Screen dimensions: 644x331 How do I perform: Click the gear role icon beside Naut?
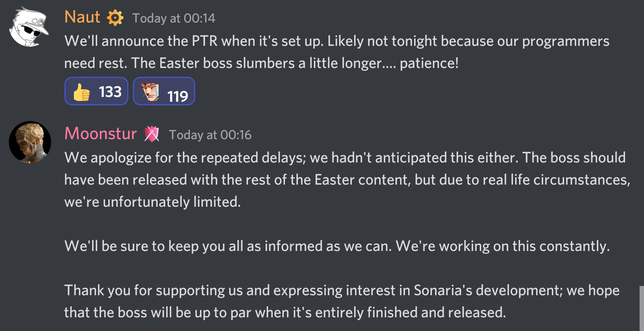tap(115, 18)
